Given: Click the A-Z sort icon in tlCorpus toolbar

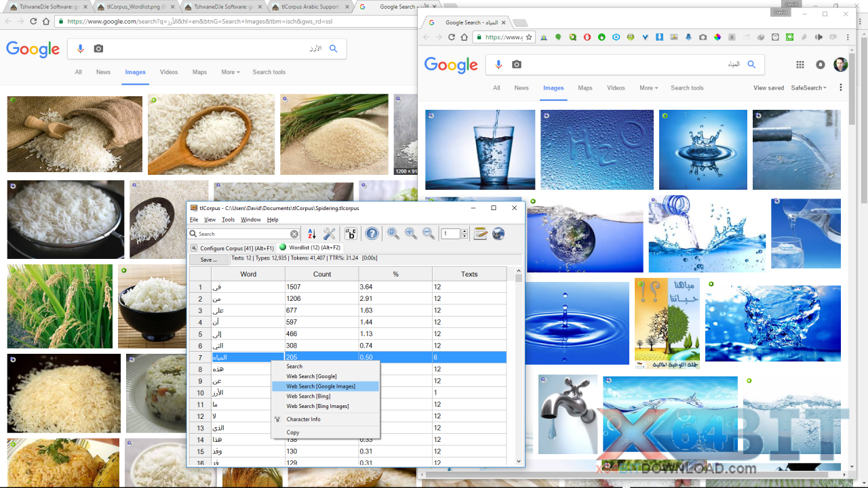Looking at the screenshot, I should (311, 234).
